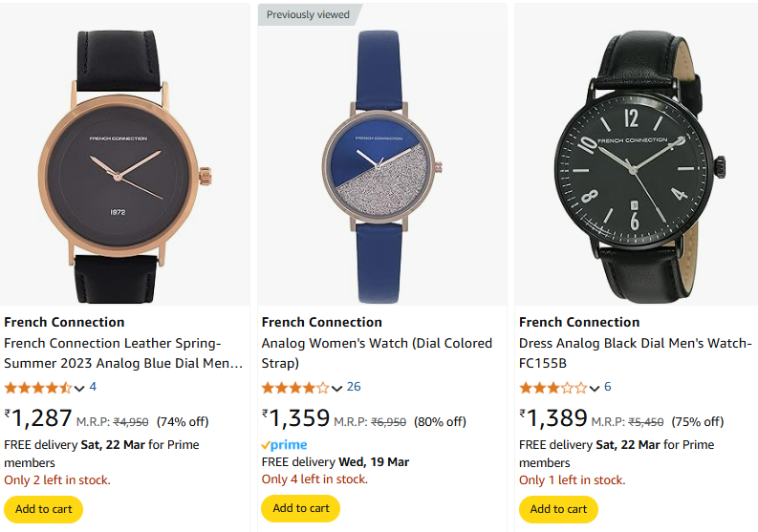Click the 4.5-star rating icons
The height and width of the screenshot is (532, 758).
(x=37, y=388)
